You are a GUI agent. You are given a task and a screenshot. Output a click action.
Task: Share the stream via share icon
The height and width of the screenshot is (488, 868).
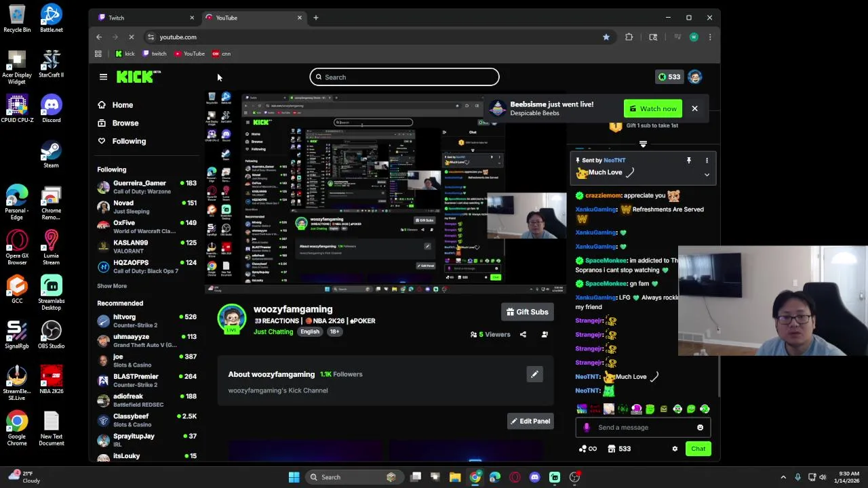523,334
